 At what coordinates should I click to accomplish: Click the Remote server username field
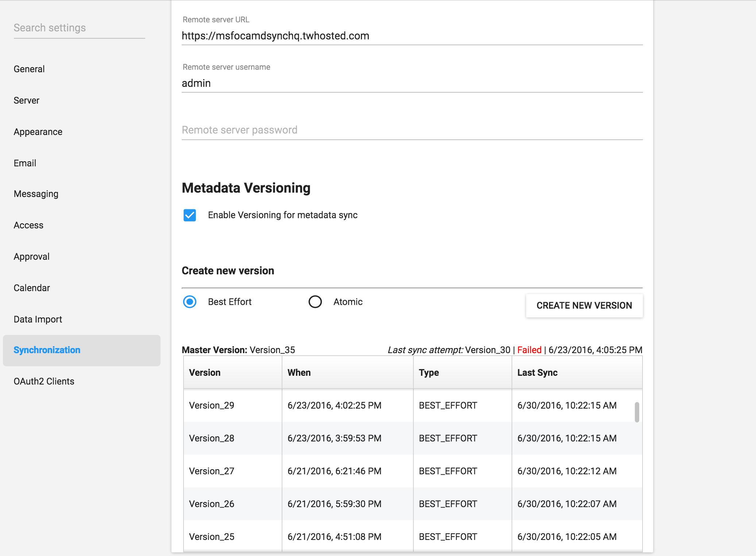pos(412,83)
